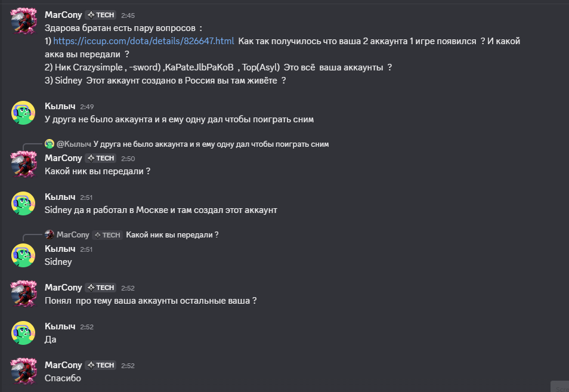Open MarCony profile from 2:45 username
The width and height of the screenshot is (569, 392).
[63, 15]
